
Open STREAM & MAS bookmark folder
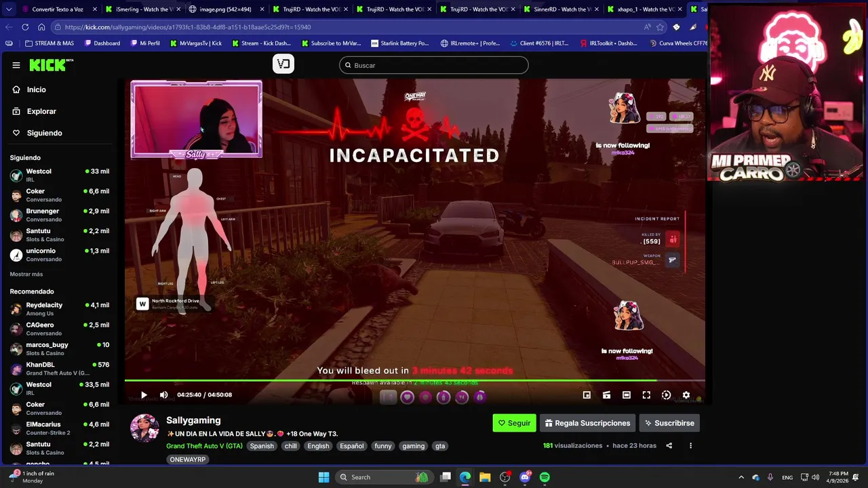click(x=50, y=43)
